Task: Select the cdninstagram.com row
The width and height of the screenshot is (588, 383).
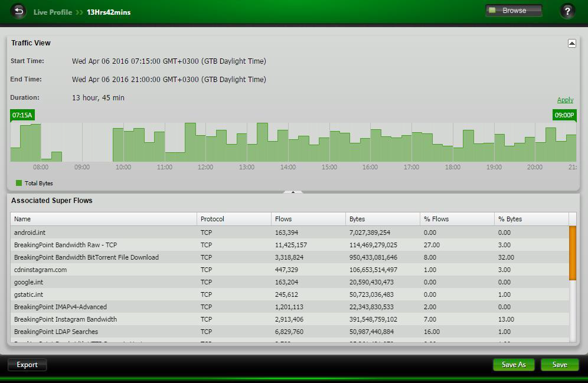Action: pyautogui.click(x=40, y=270)
